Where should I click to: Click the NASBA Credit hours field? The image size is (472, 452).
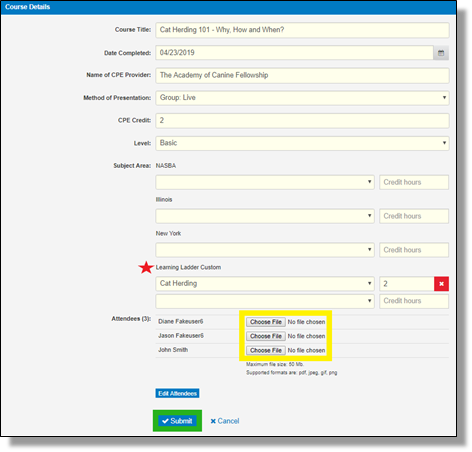coord(414,182)
